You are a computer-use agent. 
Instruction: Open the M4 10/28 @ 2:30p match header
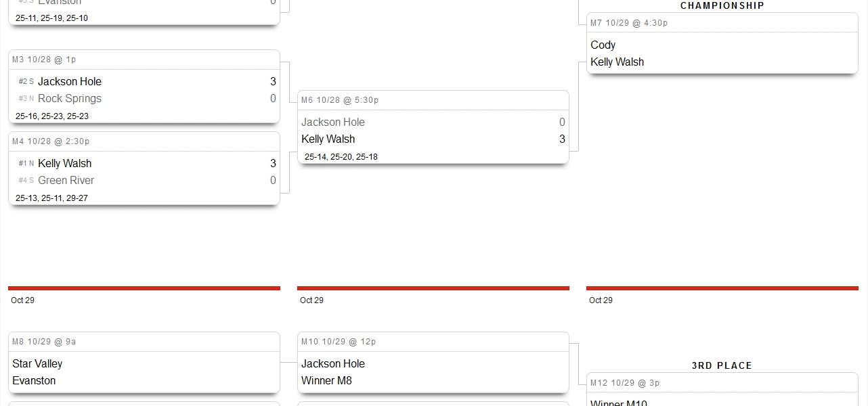pos(51,141)
